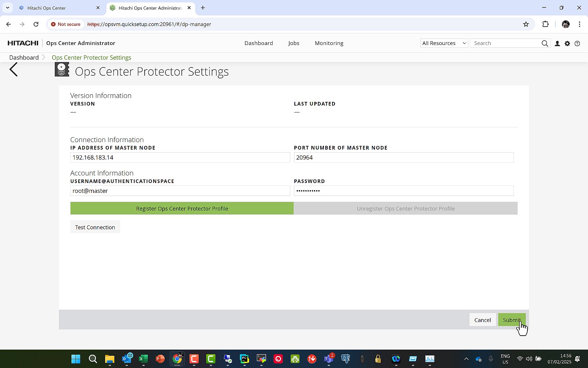Click the password field
588x368 pixels.
pyautogui.click(x=404, y=191)
